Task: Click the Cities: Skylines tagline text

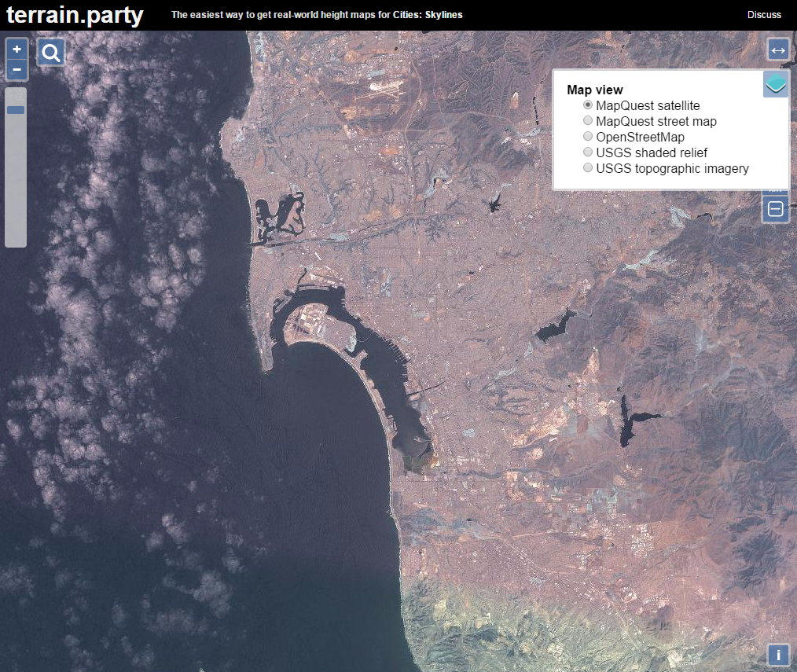Action: tap(317, 15)
